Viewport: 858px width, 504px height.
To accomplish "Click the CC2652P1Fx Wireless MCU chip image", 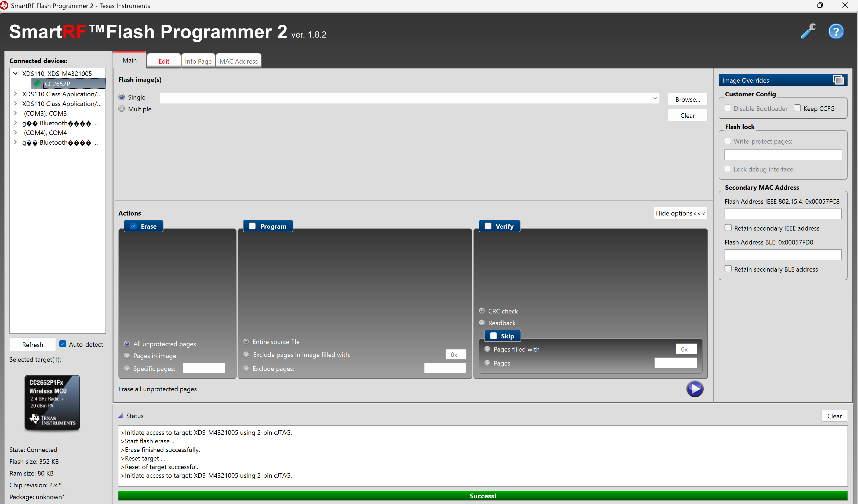I will pyautogui.click(x=52, y=403).
